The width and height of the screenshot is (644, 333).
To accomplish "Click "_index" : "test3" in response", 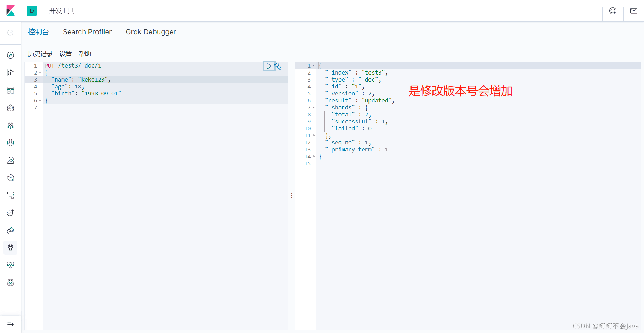I will coord(356,72).
